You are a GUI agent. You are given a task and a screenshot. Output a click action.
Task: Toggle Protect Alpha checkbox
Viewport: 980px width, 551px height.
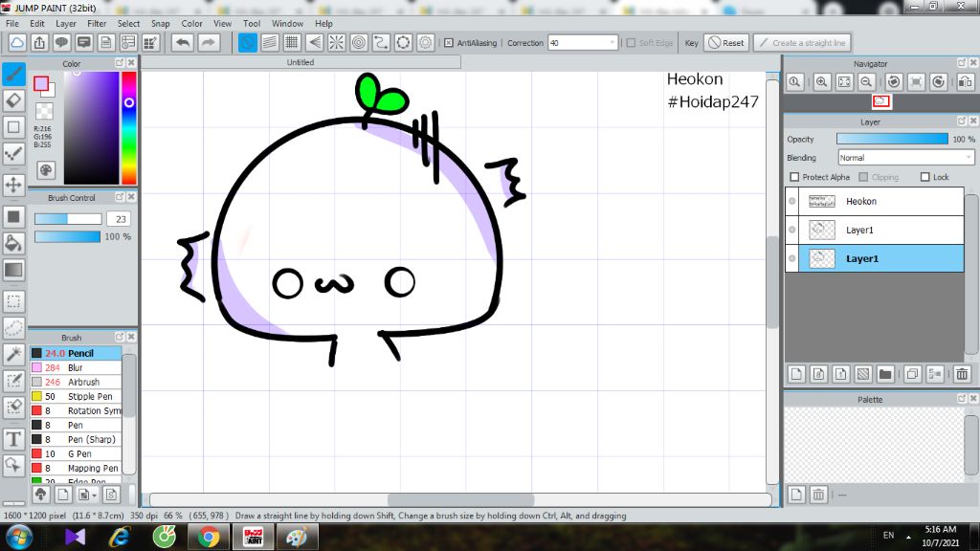point(794,177)
